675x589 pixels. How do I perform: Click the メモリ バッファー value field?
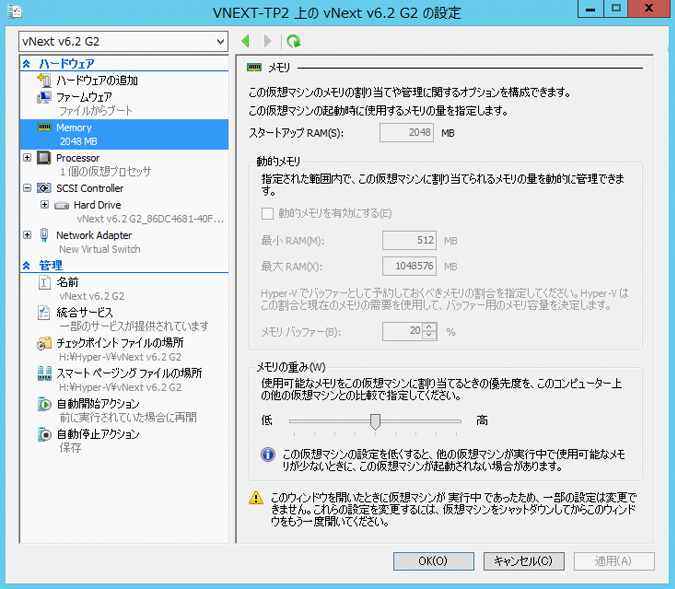tap(403, 331)
